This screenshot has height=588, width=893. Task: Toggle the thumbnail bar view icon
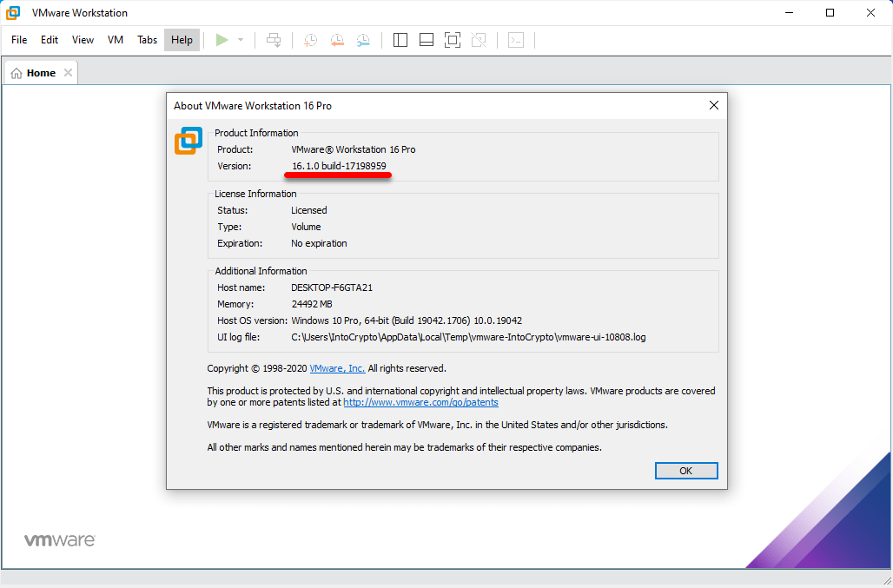(427, 40)
